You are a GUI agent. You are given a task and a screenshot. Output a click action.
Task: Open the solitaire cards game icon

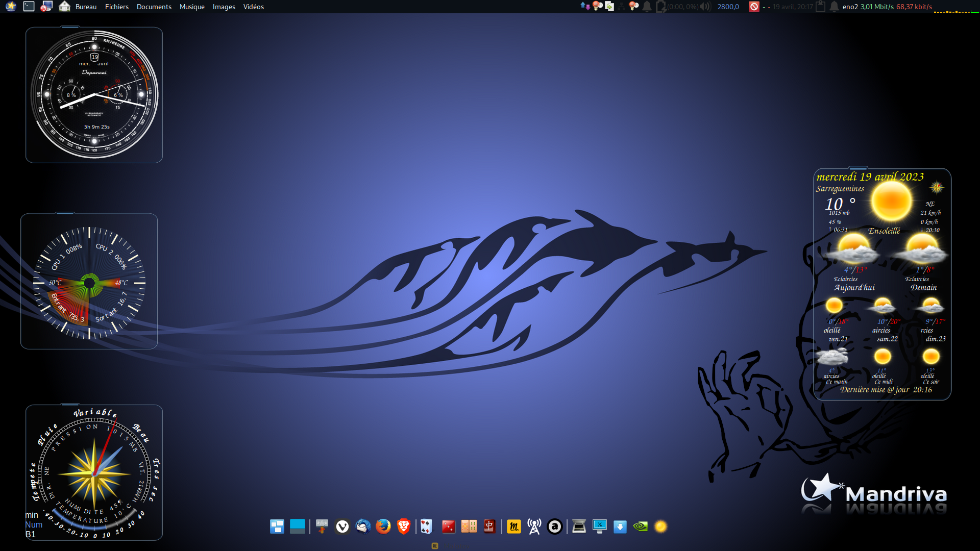(x=426, y=526)
